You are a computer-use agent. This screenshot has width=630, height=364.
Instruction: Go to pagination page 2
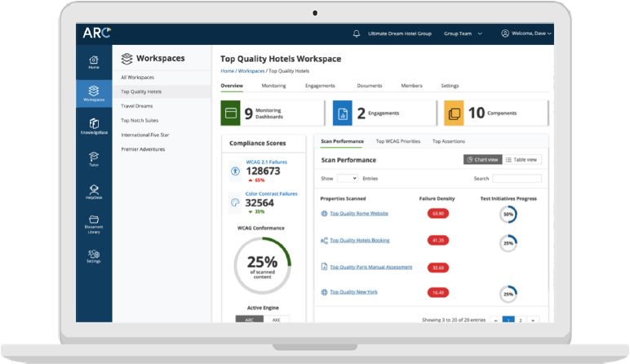coord(521,320)
